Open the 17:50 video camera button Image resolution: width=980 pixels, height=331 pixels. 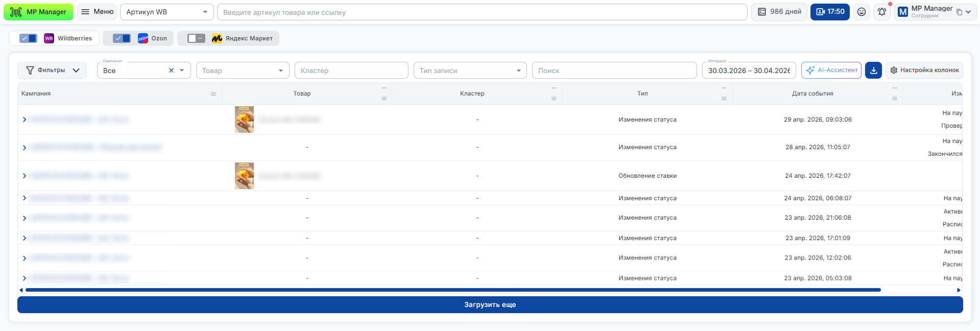click(x=830, y=12)
